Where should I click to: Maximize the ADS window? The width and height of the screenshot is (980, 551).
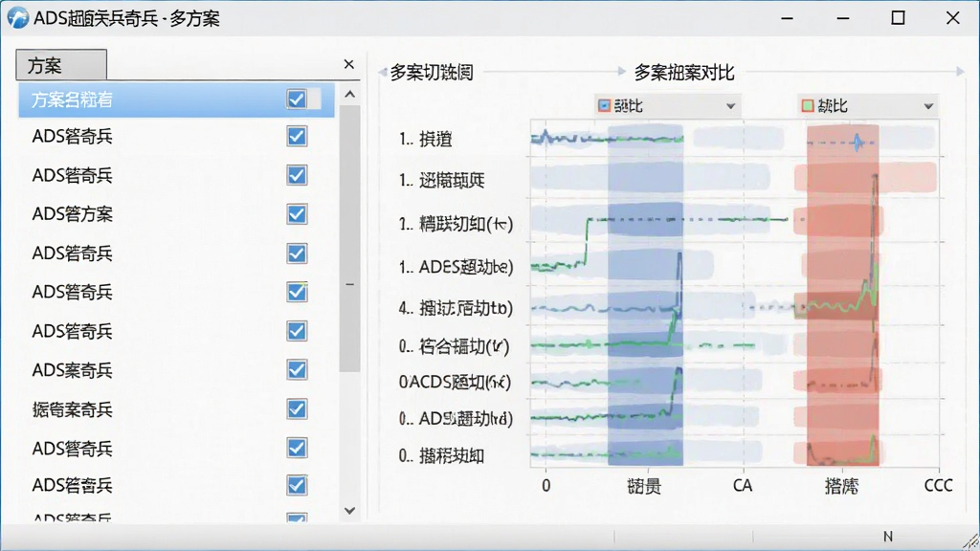point(898,18)
